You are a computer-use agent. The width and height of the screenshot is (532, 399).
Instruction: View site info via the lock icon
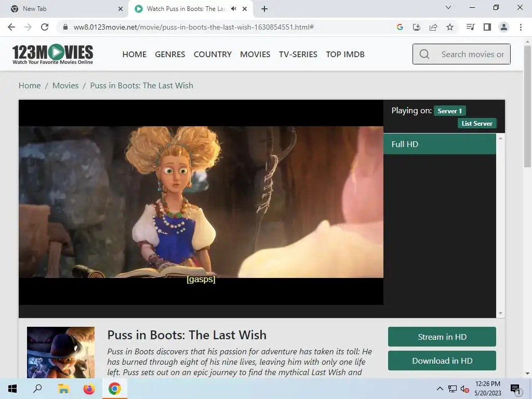[65, 27]
